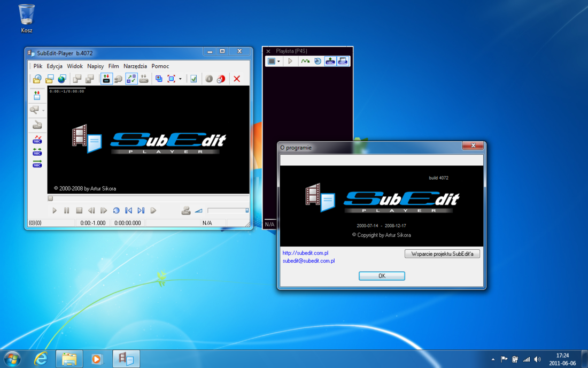Click the red X icon in the toolbar
The width and height of the screenshot is (588, 368).
point(237,79)
